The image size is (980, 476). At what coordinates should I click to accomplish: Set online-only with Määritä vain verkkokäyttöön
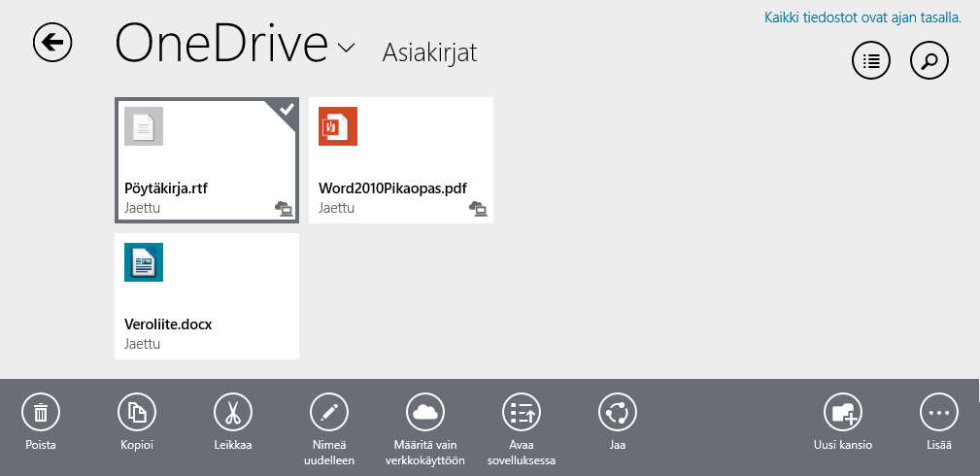point(425,413)
